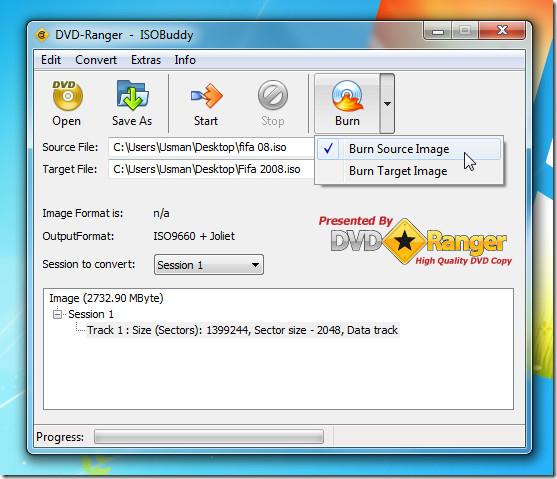Screen dimensions: 557x479
Task: Open the Info menu
Action: tap(185, 60)
